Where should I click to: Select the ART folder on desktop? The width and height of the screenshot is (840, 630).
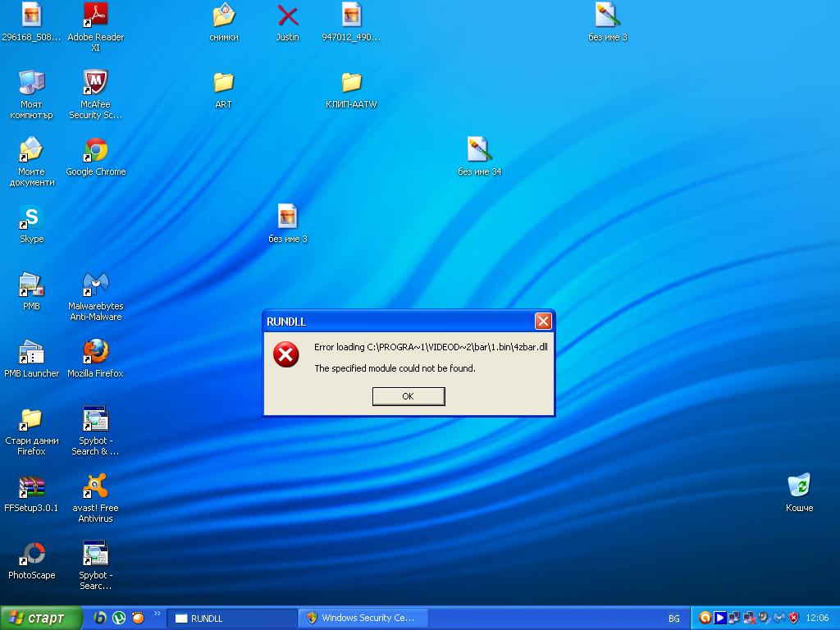[x=223, y=89]
